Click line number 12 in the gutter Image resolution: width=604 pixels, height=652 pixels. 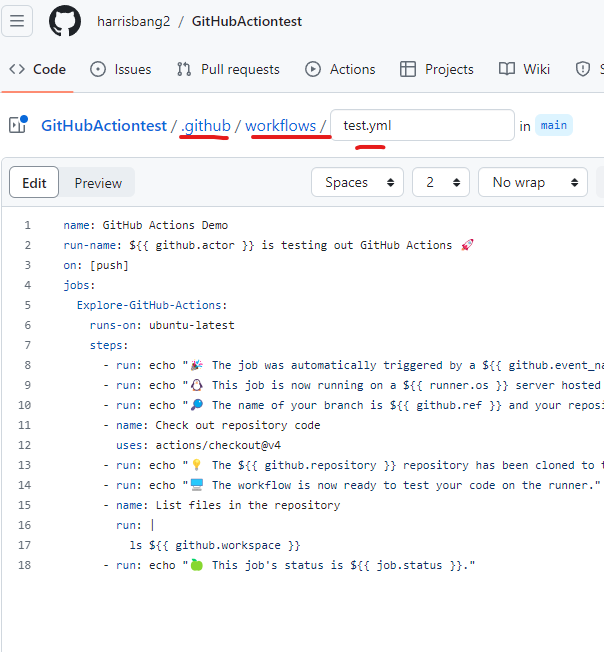[25, 445]
